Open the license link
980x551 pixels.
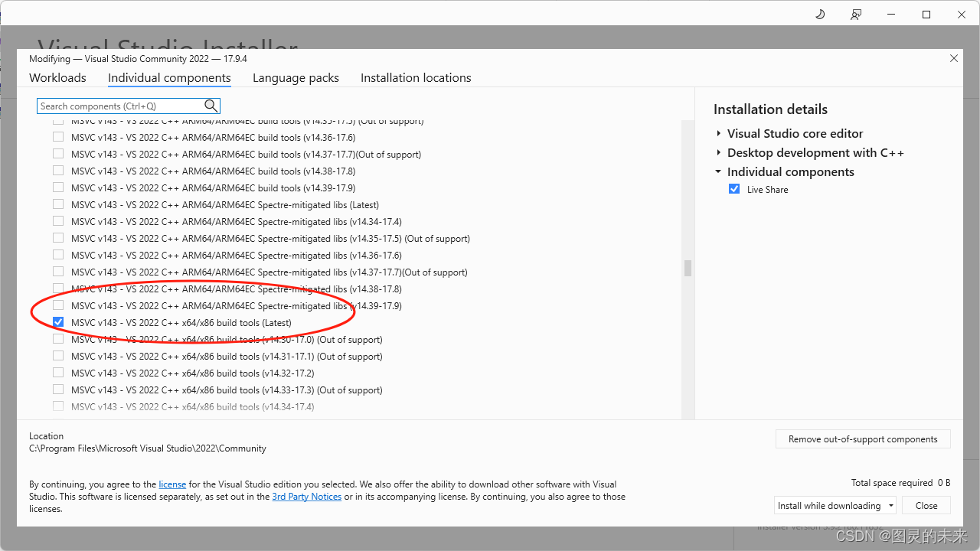pos(172,484)
